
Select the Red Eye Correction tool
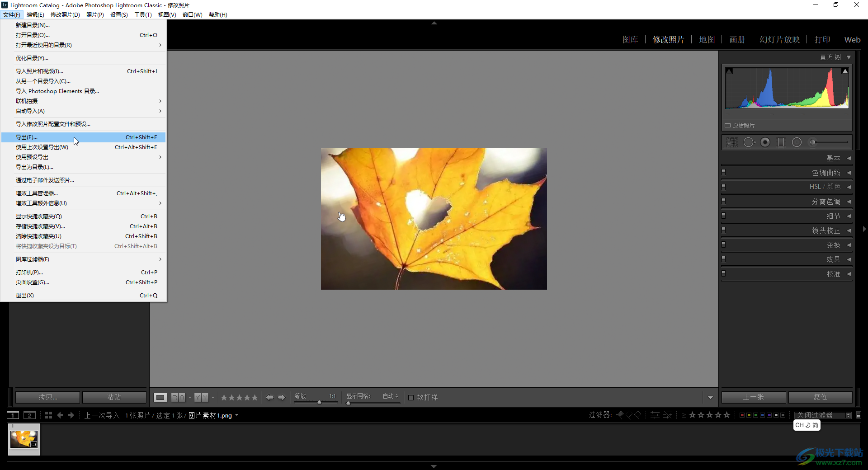[765, 142]
